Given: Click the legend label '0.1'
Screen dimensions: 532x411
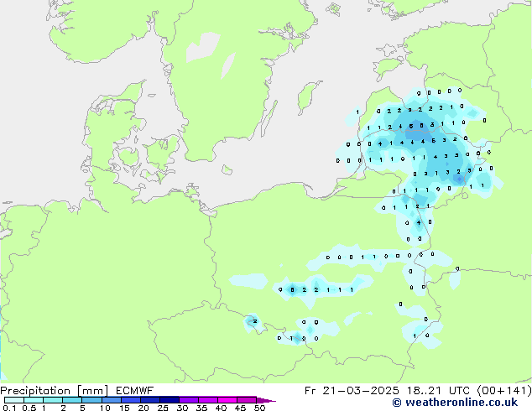Looking at the screenshot, I should coord(9,408).
